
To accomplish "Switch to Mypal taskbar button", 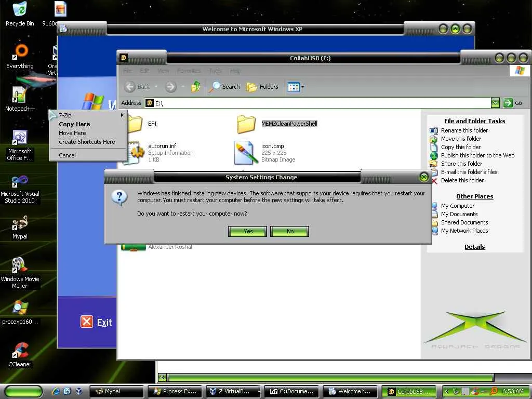I will [116, 392].
